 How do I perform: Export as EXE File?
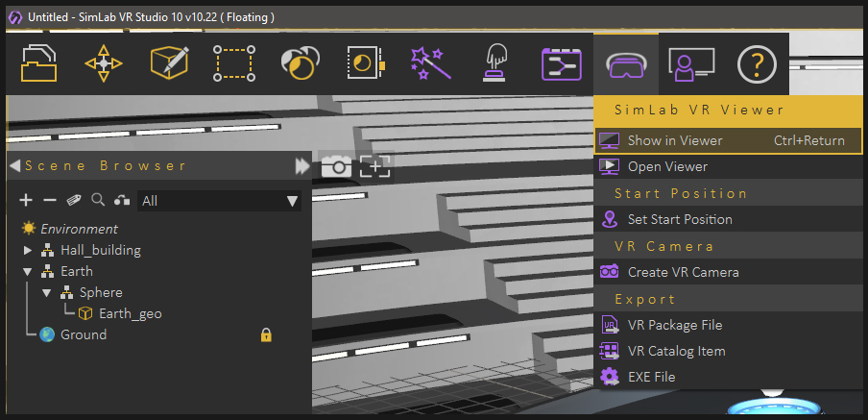728,377
